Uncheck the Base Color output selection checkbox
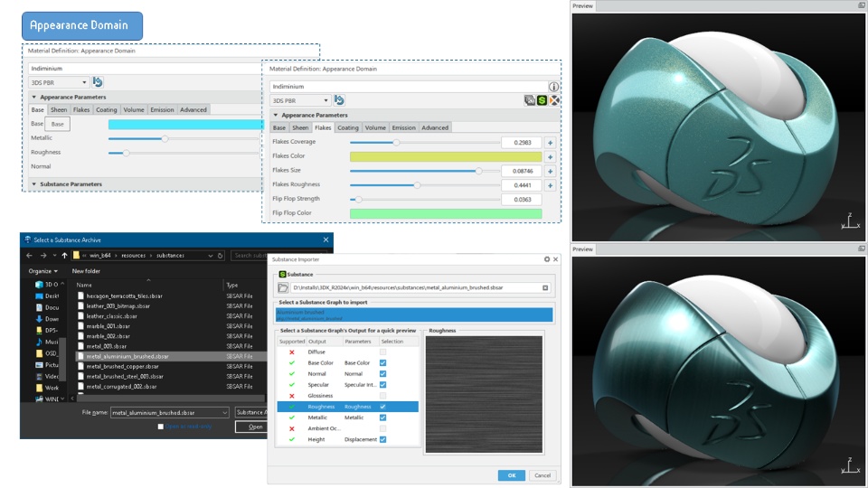Image resolution: width=868 pixels, height=488 pixels. [x=382, y=363]
